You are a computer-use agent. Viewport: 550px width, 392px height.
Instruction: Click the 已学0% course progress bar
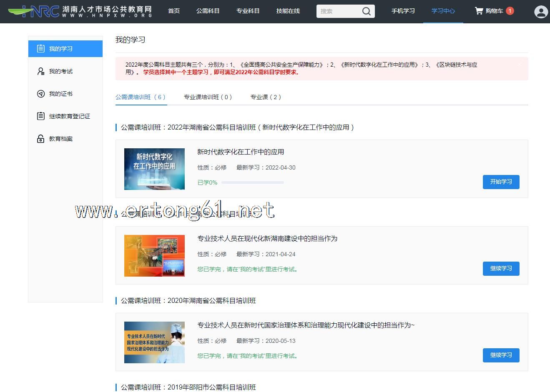click(252, 182)
